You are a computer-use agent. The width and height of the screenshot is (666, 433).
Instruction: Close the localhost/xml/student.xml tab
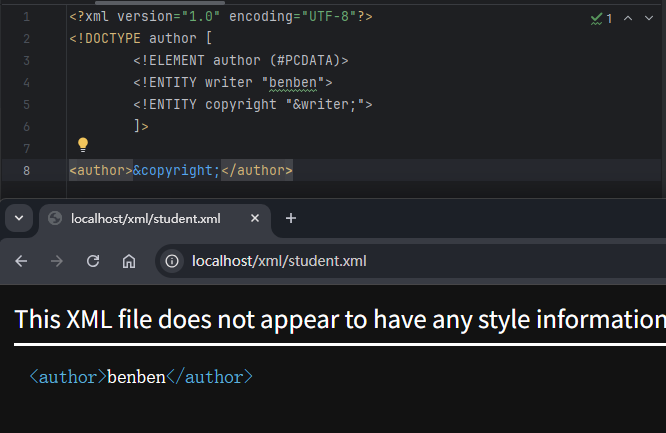(255, 218)
